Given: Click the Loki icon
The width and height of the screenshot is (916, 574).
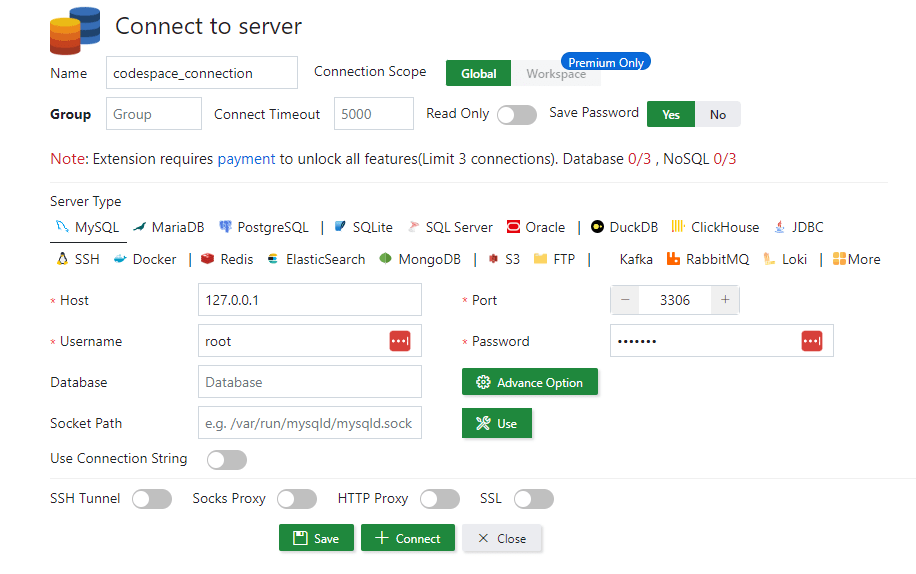Looking at the screenshot, I should tap(769, 259).
